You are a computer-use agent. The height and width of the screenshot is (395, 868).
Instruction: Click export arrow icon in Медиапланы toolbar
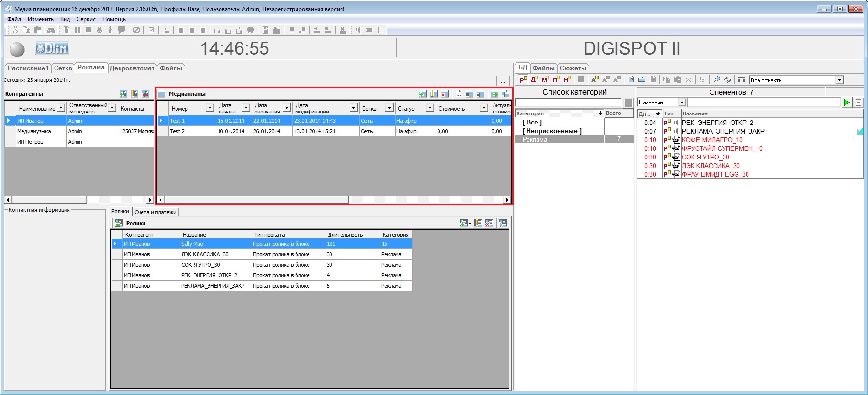coord(494,94)
